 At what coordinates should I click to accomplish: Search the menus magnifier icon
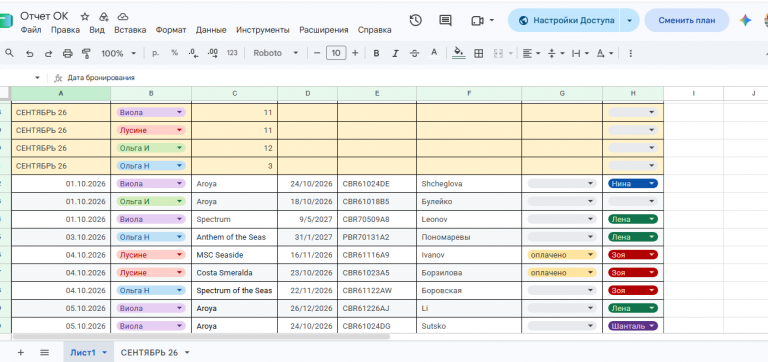point(9,53)
